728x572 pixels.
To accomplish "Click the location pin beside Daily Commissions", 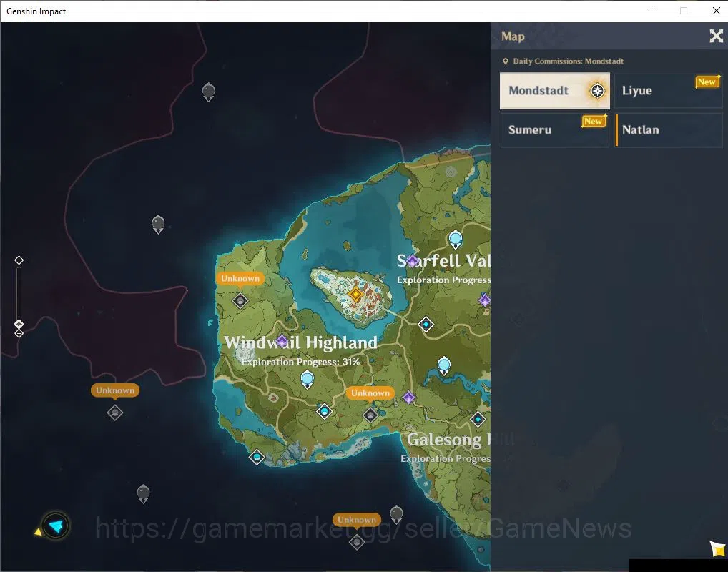I will (505, 61).
